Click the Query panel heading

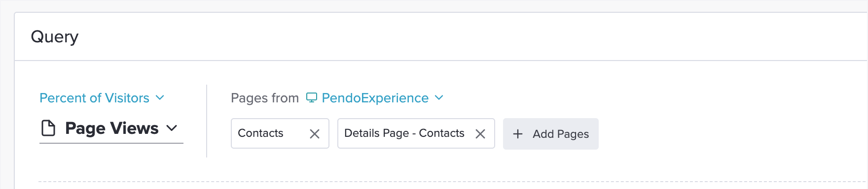55,36
